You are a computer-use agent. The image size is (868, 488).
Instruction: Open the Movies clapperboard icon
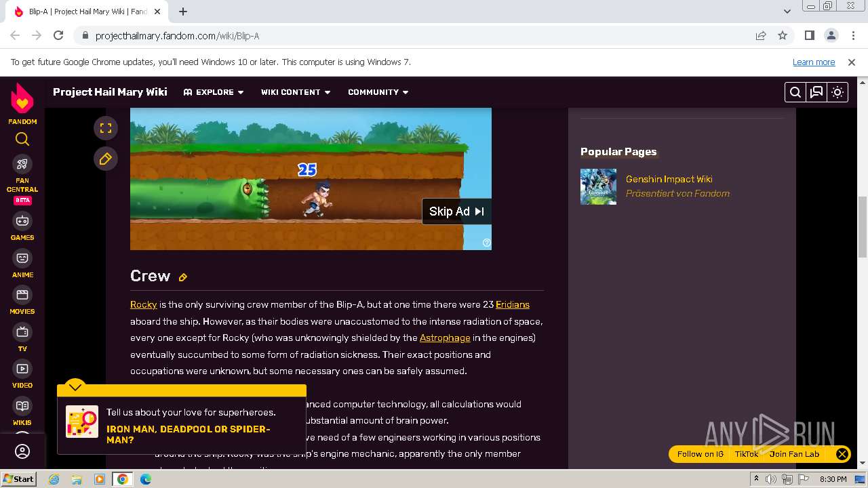point(22,295)
